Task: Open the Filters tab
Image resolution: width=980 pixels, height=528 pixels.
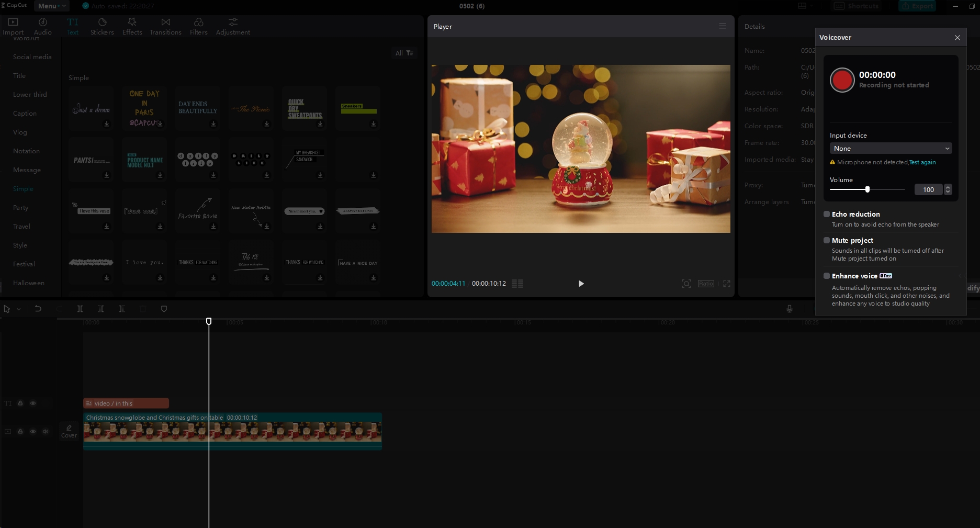Action: coord(199,26)
